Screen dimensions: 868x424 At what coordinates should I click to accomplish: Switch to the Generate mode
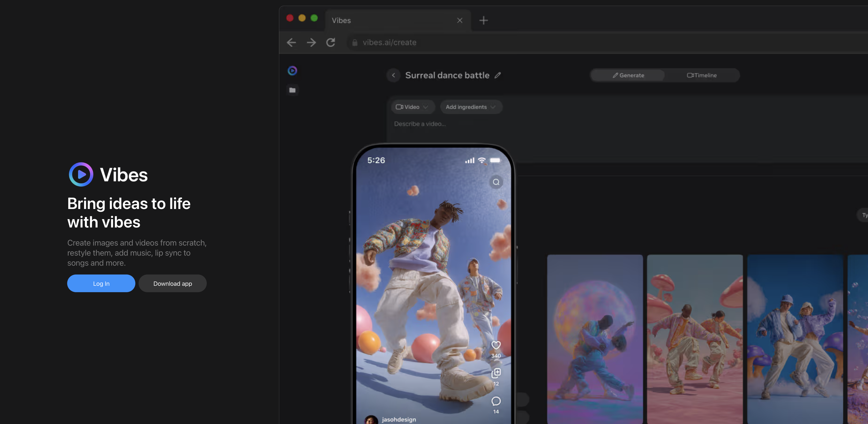pyautogui.click(x=628, y=75)
